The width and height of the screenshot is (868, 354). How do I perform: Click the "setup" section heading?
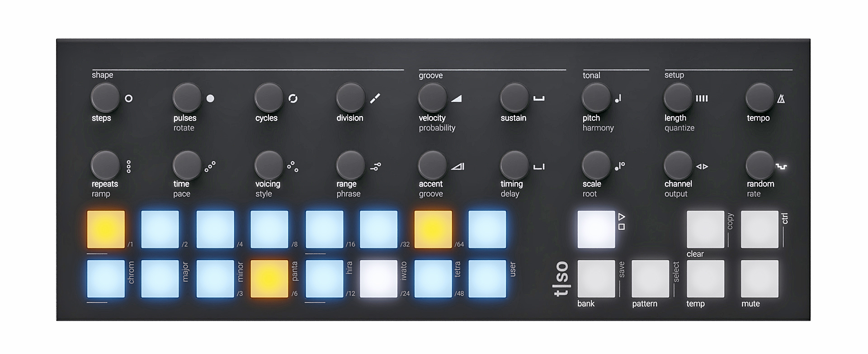(674, 75)
